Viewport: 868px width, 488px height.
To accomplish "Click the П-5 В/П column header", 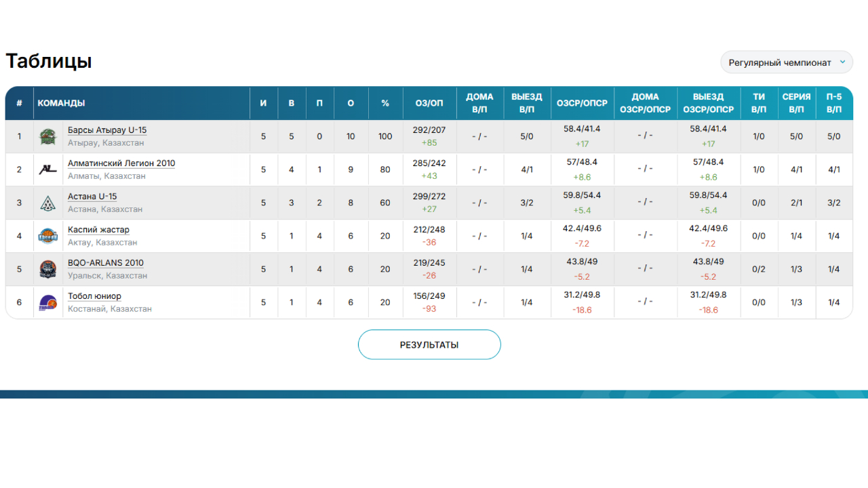I will pyautogui.click(x=833, y=103).
